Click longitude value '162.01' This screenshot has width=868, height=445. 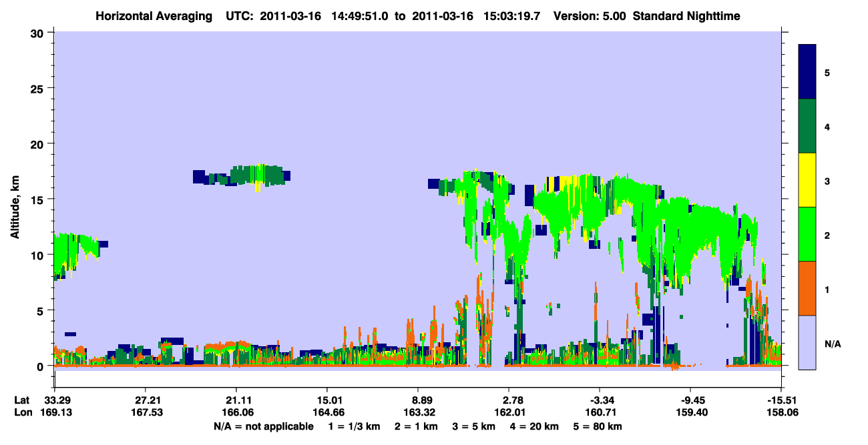(509, 413)
